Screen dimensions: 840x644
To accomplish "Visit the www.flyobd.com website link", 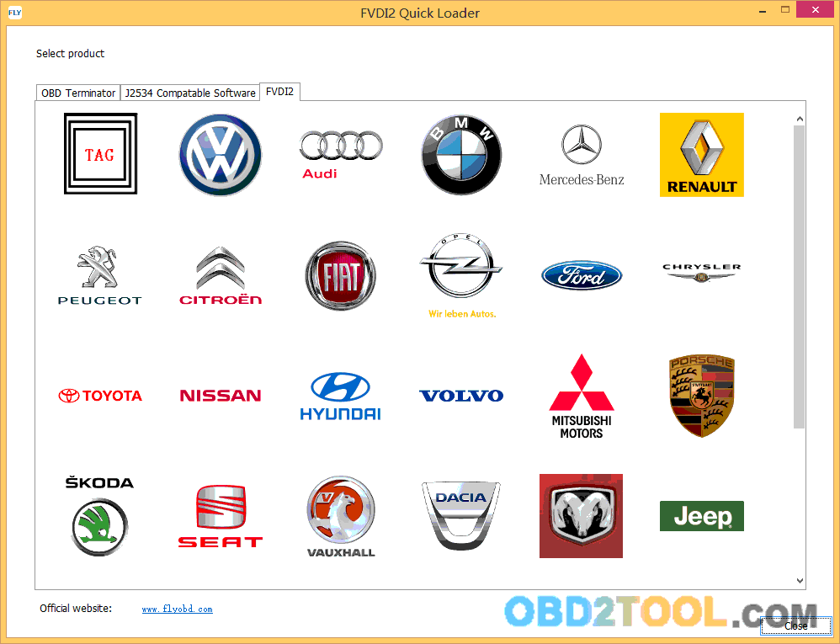I will tap(178, 609).
